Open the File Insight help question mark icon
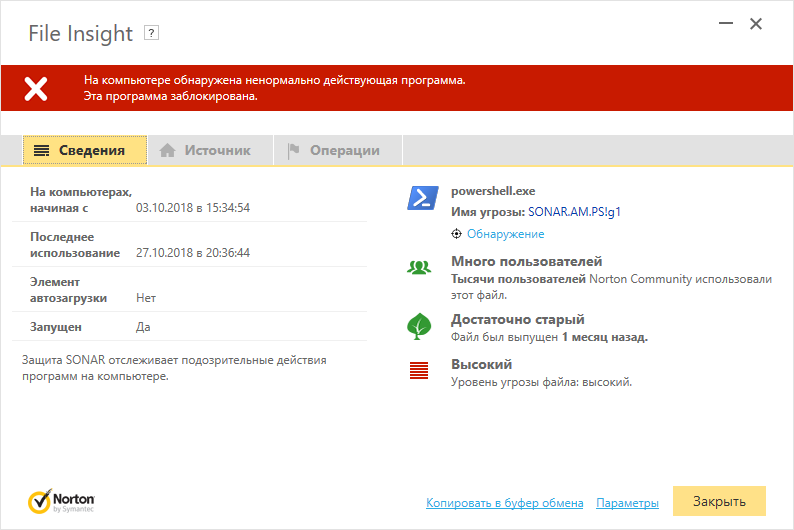 (x=151, y=33)
